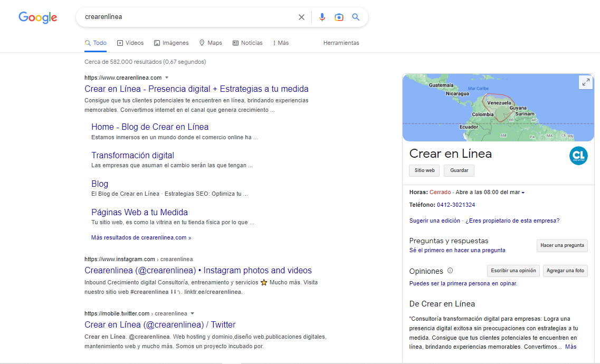Expand business hours dropdown arrow
The width and height of the screenshot is (600, 364).
523,193
